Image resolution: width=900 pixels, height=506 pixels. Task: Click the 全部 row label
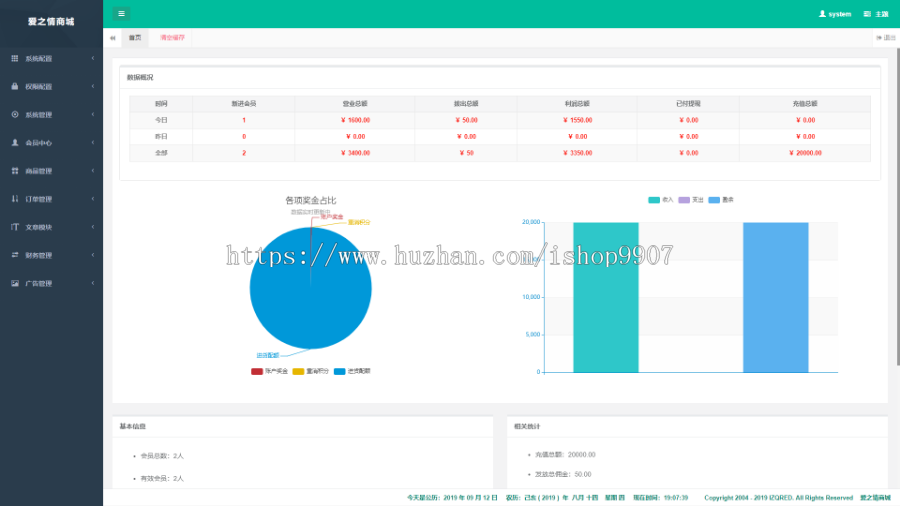[x=161, y=153]
